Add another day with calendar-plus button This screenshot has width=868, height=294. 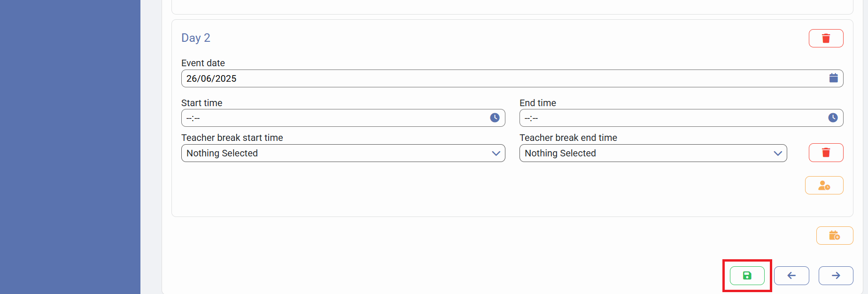click(834, 236)
